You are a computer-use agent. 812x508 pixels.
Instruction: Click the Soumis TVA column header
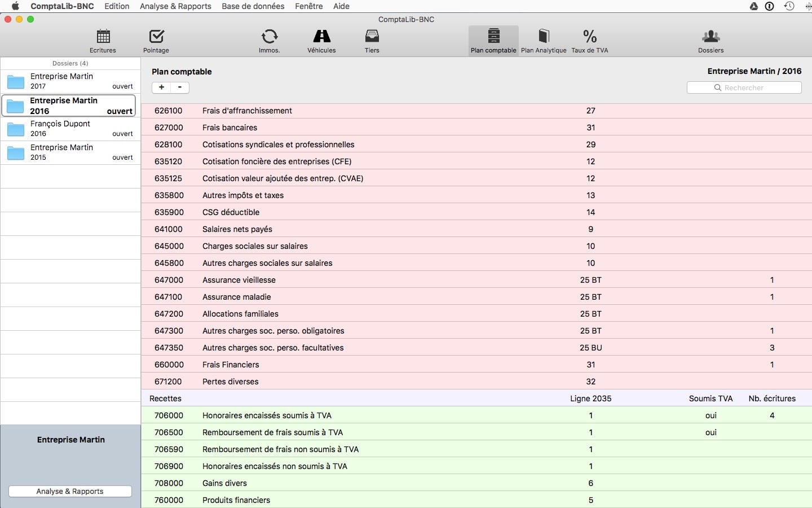710,398
